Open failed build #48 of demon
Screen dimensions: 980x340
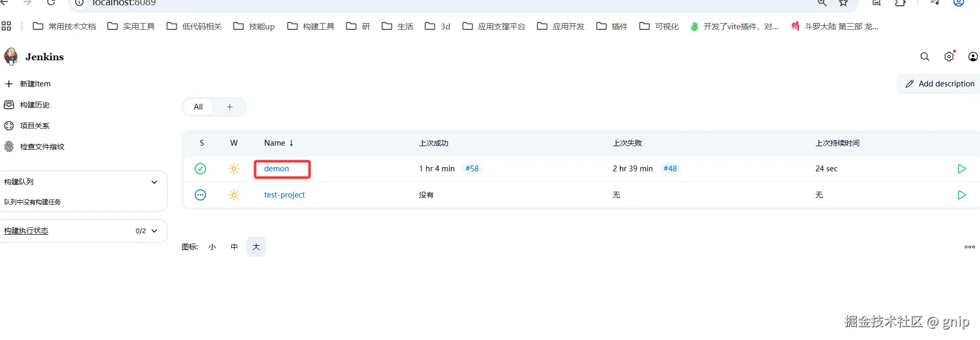pos(670,169)
